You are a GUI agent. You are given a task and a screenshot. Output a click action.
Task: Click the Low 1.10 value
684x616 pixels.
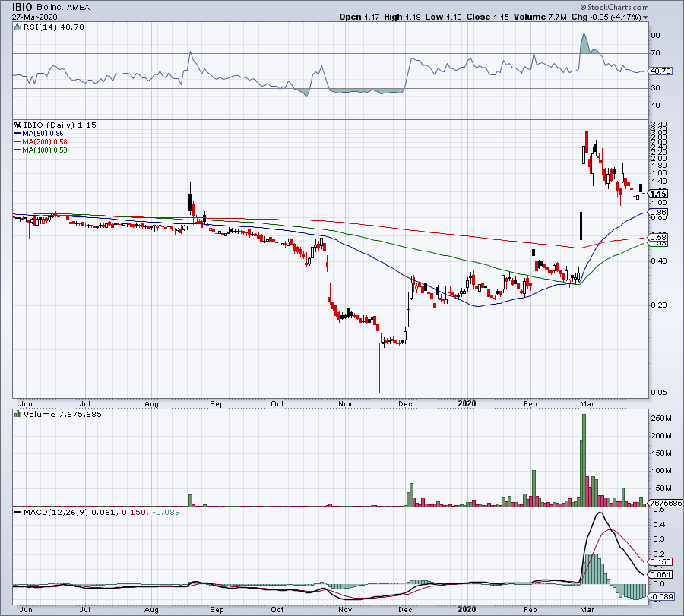coord(443,17)
